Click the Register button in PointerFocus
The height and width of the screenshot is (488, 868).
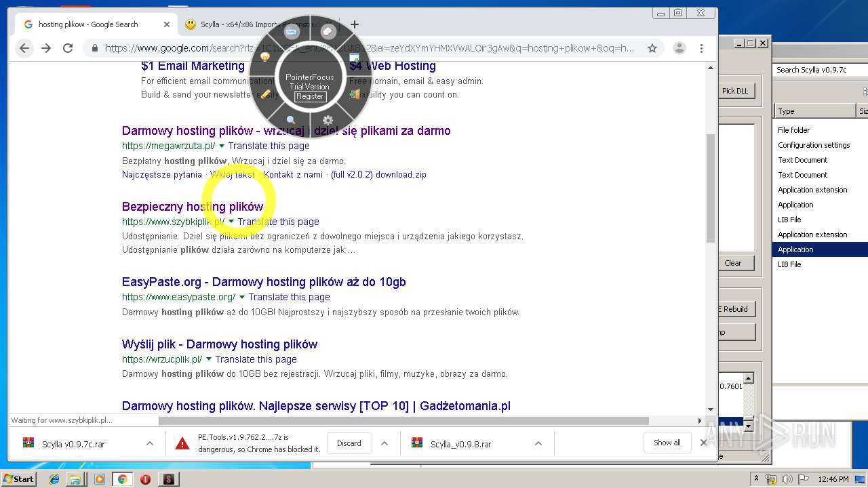coord(310,96)
